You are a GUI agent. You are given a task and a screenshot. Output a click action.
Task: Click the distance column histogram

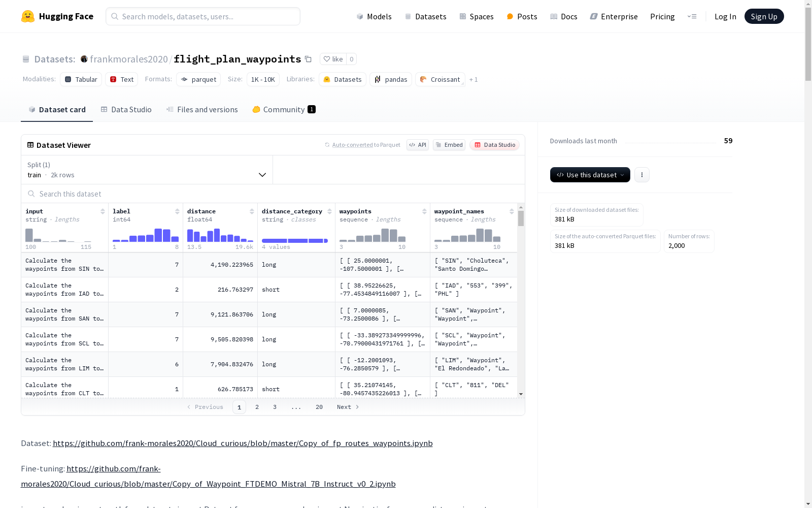pyautogui.click(x=220, y=235)
